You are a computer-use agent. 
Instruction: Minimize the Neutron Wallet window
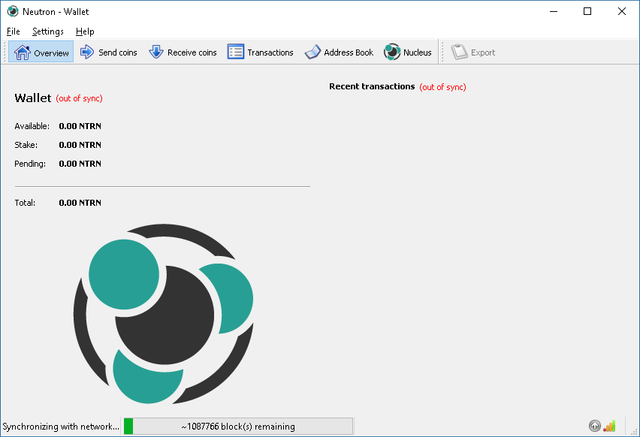coord(553,11)
